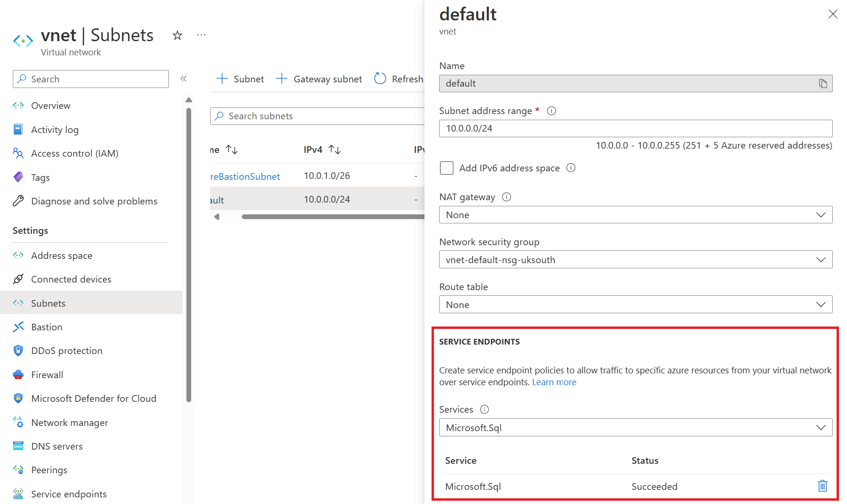Close the default subnet panel

(x=833, y=14)
